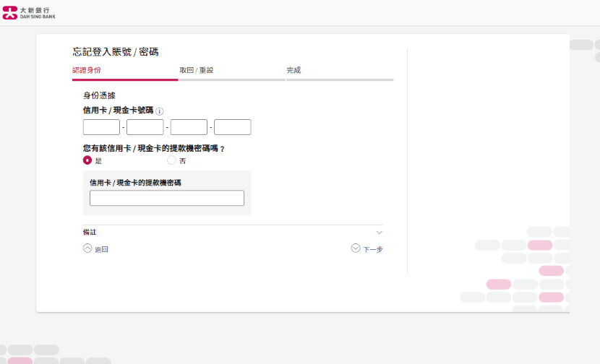
Task: Expand the 備註 section chevron
Action: [379, 233]
